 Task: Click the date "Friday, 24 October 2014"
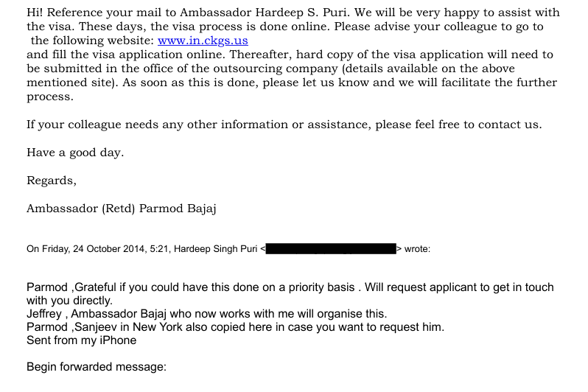[x=105, y=249]
